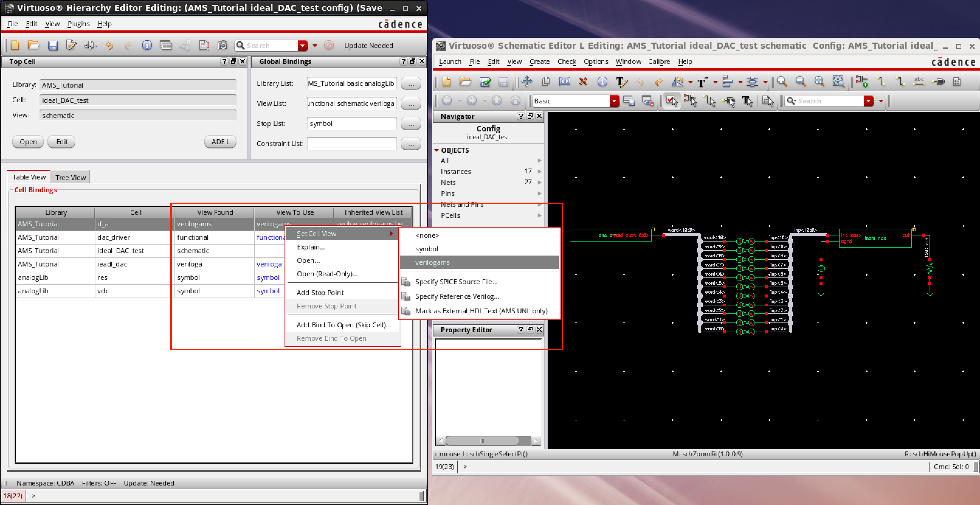Choose verilogams in the Set Cell View submenu
This screenshot has width=980, height=505.
pos(479,262)
